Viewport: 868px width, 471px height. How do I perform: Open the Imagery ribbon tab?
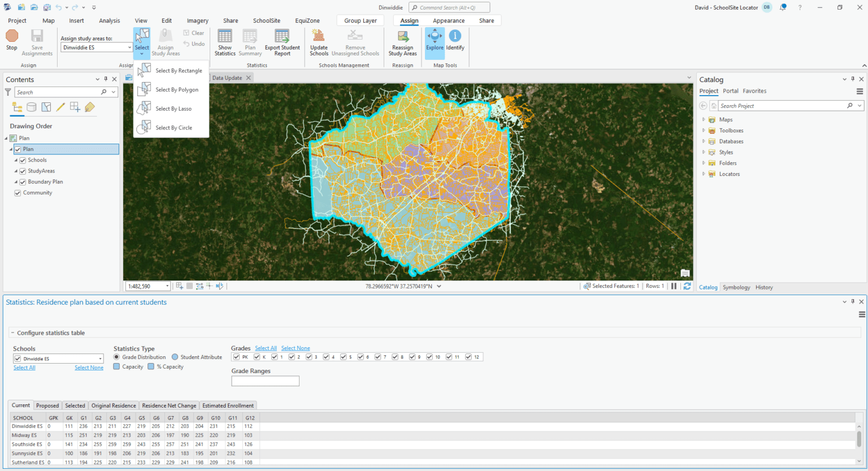tap(198, 21)
